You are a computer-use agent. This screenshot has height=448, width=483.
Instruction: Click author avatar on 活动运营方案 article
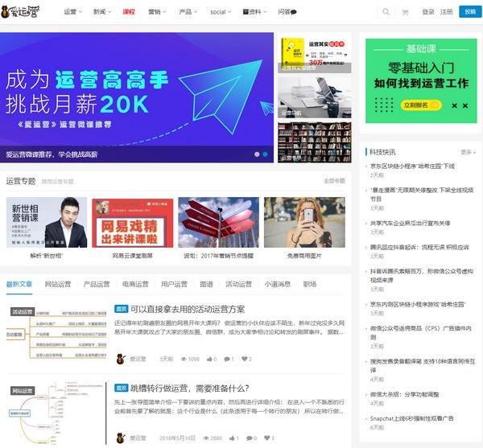point(121,359)
